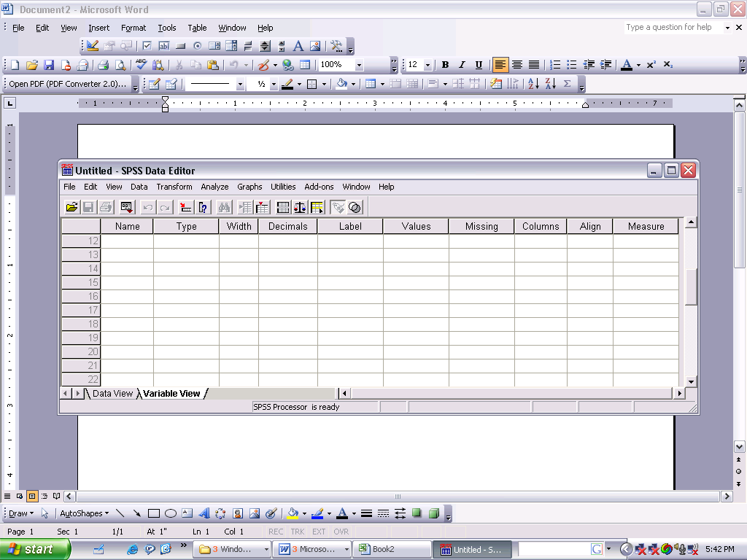Image resolution: width=747 pixels, height=560 pixels.
Task: Open the Draw menu dropdown
Action: pyautogui.click(x=21, y=513)
